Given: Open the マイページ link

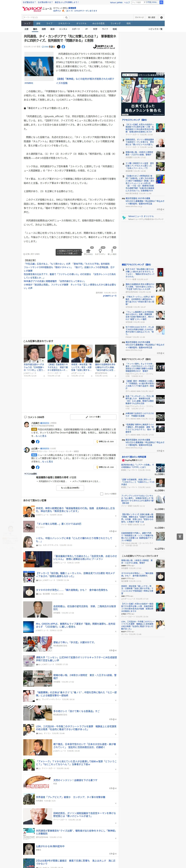Looking at the screenshot, I should [x=139, y=18].
